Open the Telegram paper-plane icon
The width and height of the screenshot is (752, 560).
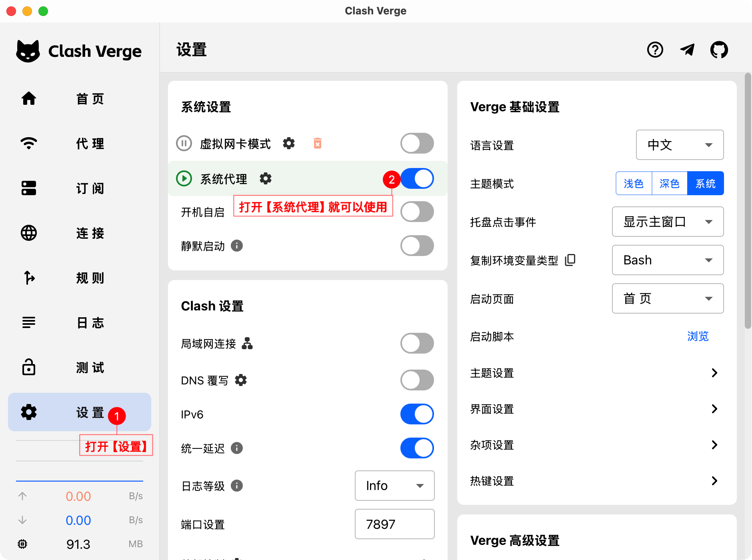(687, 50)
